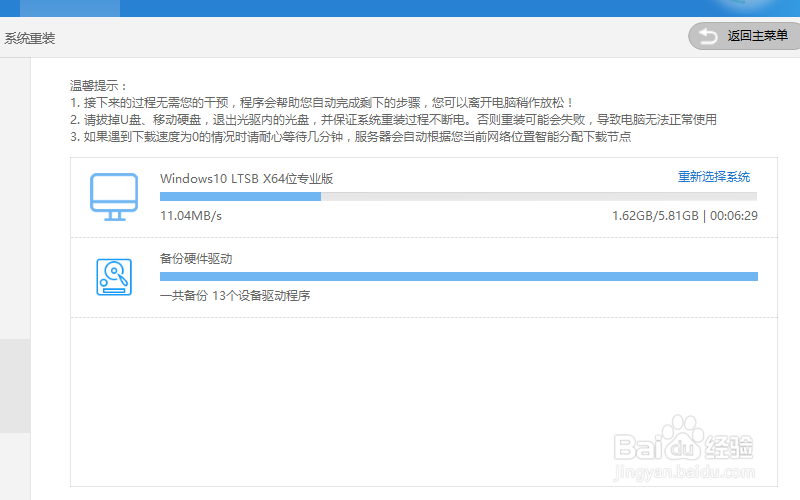
Task: Click the 11.04MB/s download speed
Action: (x=191, y=216)
